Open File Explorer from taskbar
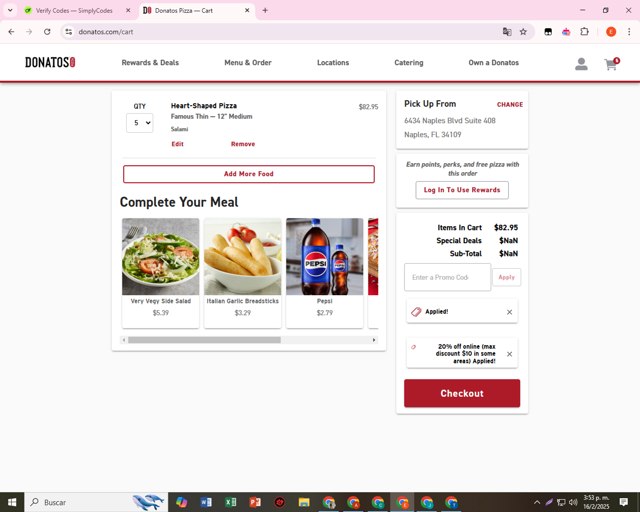Screen dimensions: 640x512 pos(304,502)
